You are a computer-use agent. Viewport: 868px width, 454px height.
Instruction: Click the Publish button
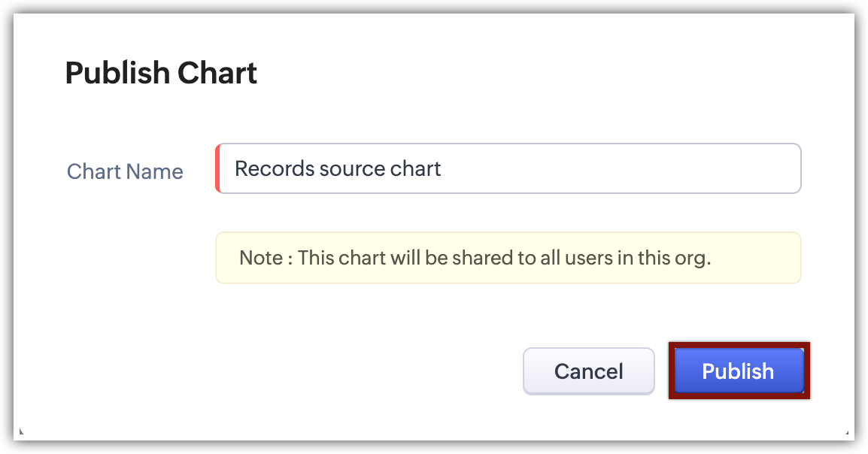coord(738,371)
